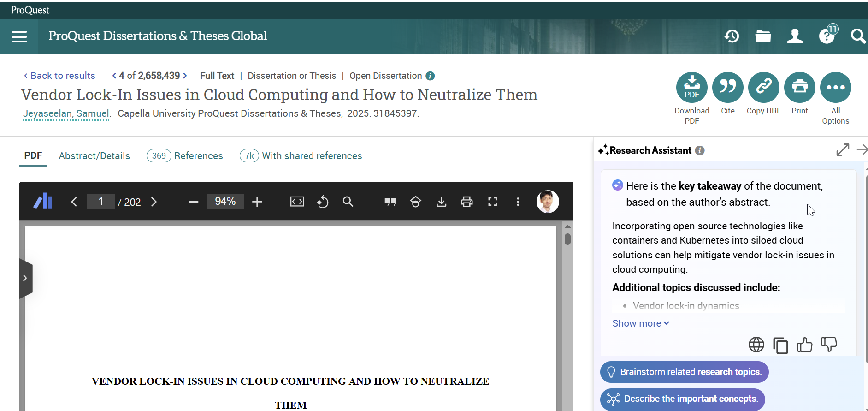Open the user account profile icon
The height and width of the screenshot is (411, 868).
795,36
